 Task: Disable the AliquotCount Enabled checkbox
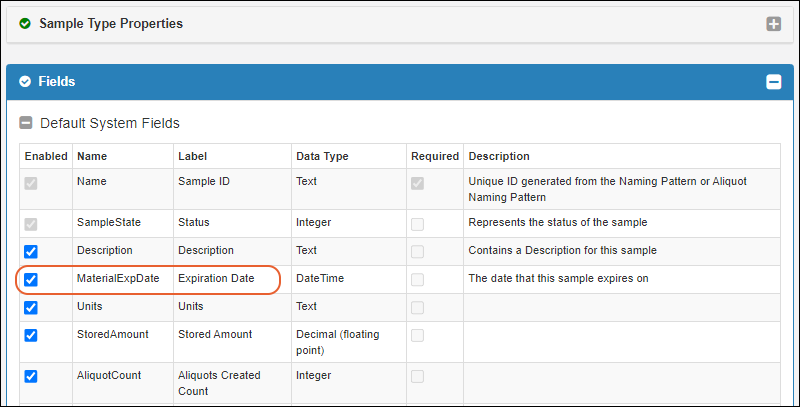31,376
